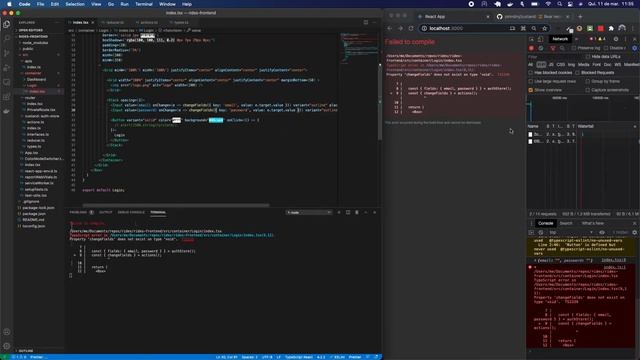Collapse the src folder in Explorer
640x360 pixels.
coord(25,55)
